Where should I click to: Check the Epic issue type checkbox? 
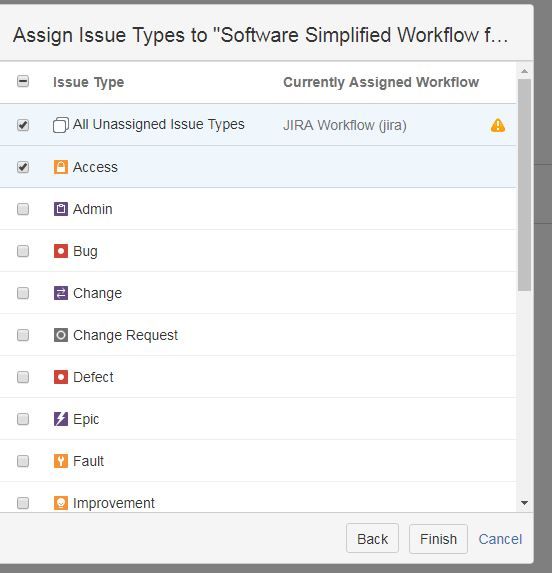(x=23, y=419)
